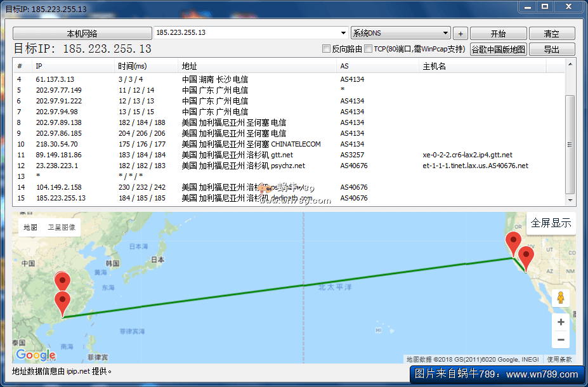Expand the target IP address dropdown
The height and width of the screenshot is (387, 588).
tap(343, 33)
